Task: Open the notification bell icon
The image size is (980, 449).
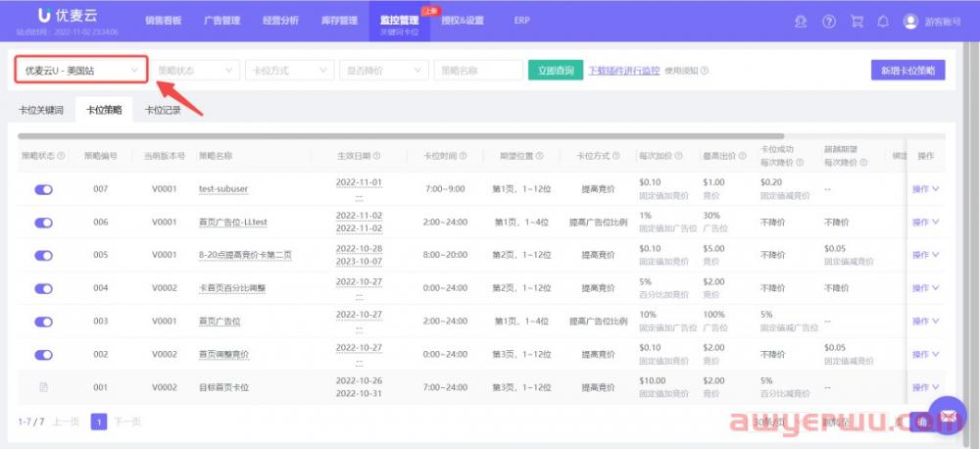Action: tap(883, 22)
